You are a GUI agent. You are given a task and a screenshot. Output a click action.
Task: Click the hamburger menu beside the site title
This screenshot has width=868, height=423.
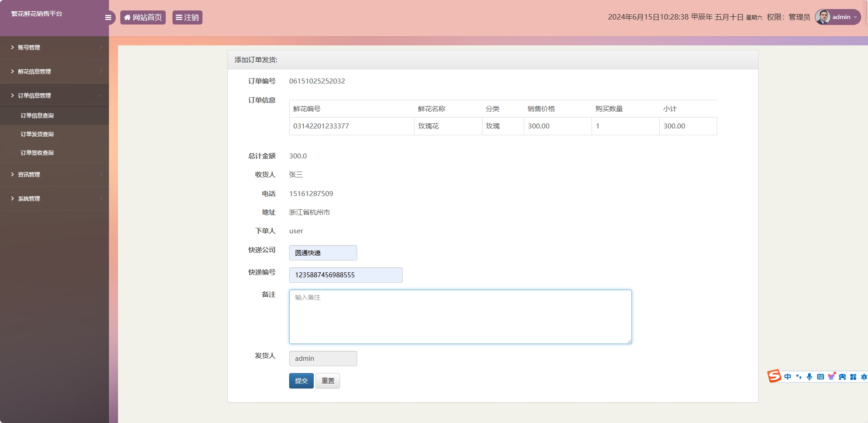point(108,17)
